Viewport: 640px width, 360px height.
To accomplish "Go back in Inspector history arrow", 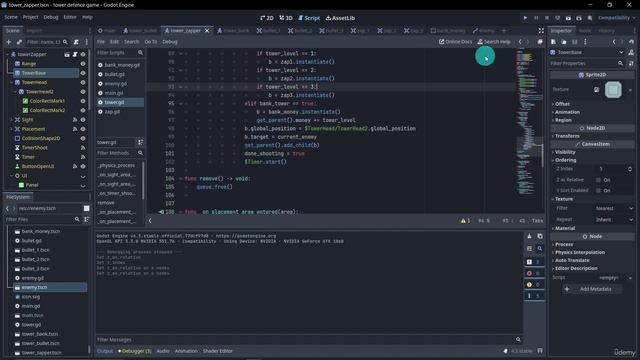I will [614, 42].
